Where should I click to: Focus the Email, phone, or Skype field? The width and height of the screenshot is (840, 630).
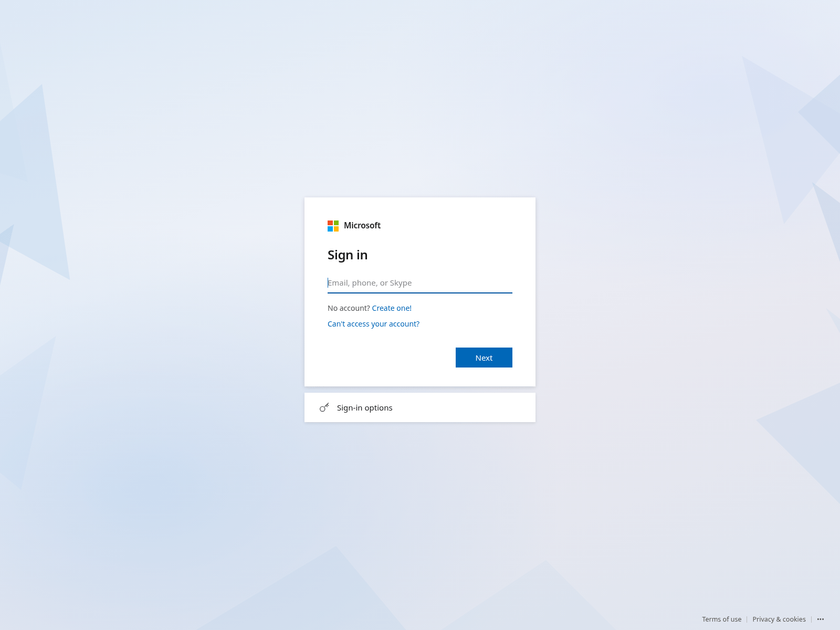[420, 283]
